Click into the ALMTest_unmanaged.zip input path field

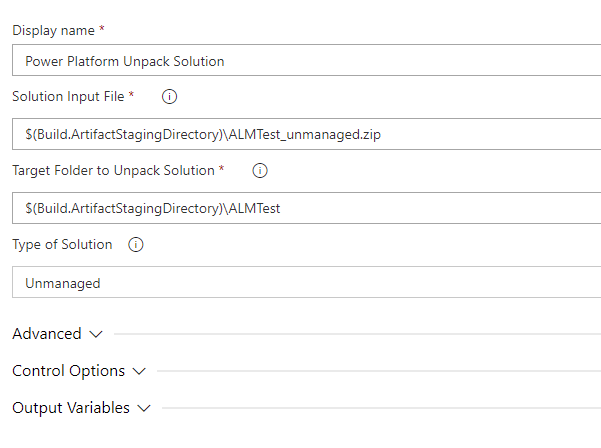click(x=307, y=134)
